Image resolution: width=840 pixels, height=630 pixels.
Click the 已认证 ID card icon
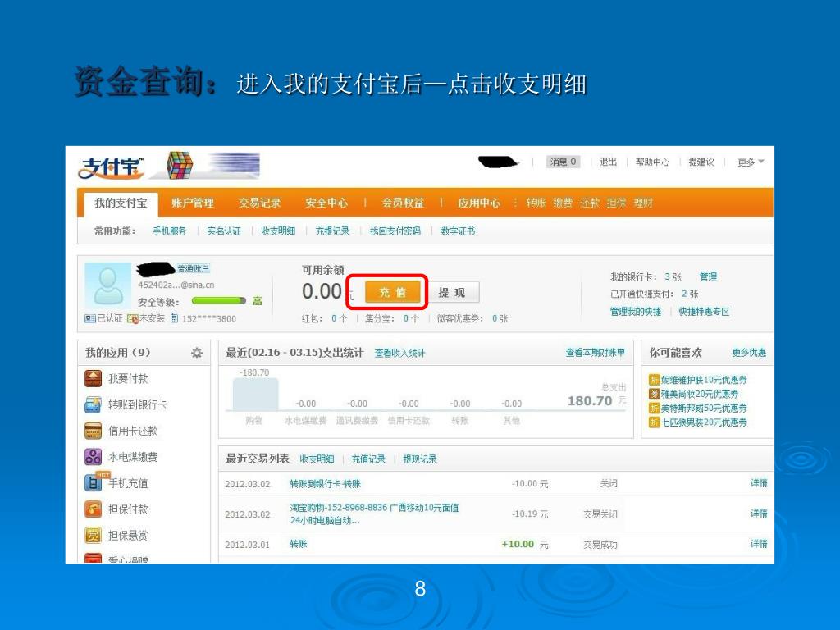[90, 318]
